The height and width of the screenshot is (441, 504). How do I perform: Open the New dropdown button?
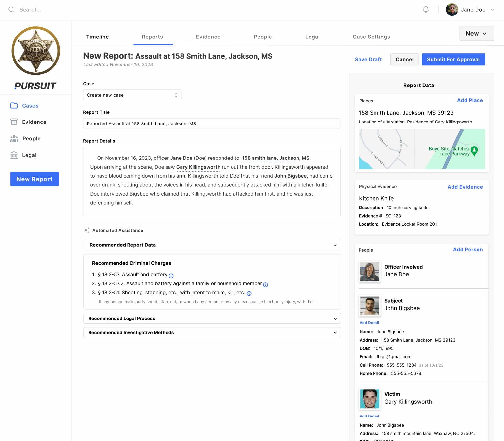[477, 34]
